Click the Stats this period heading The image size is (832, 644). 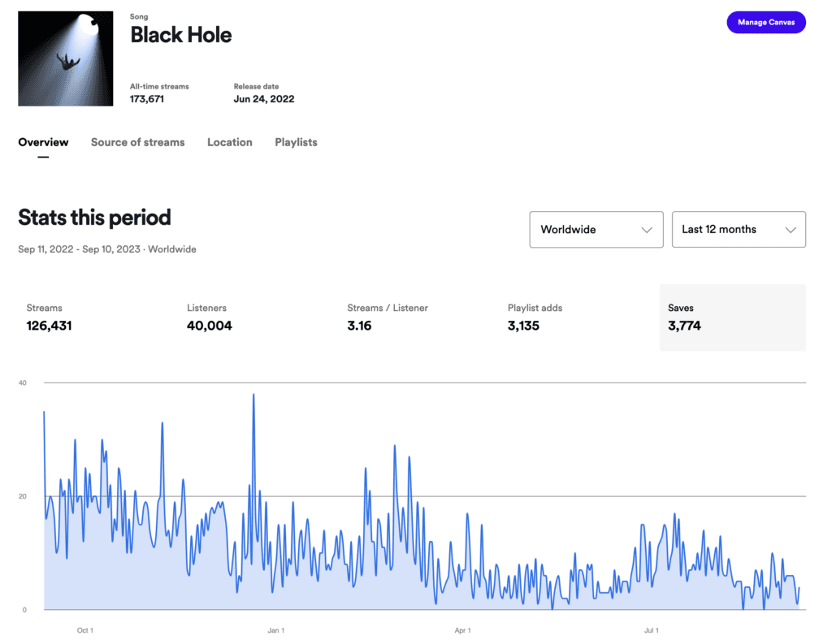coord(94,218)
